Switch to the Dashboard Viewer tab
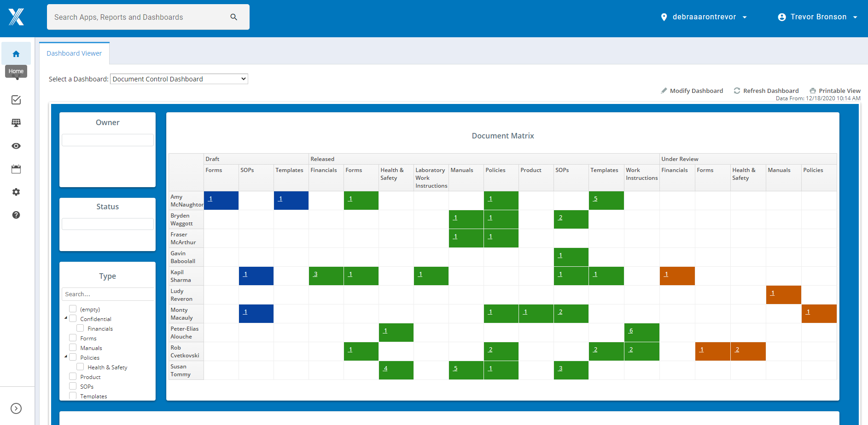This screenshot has height=425, width=868. (x=74, y=53)
